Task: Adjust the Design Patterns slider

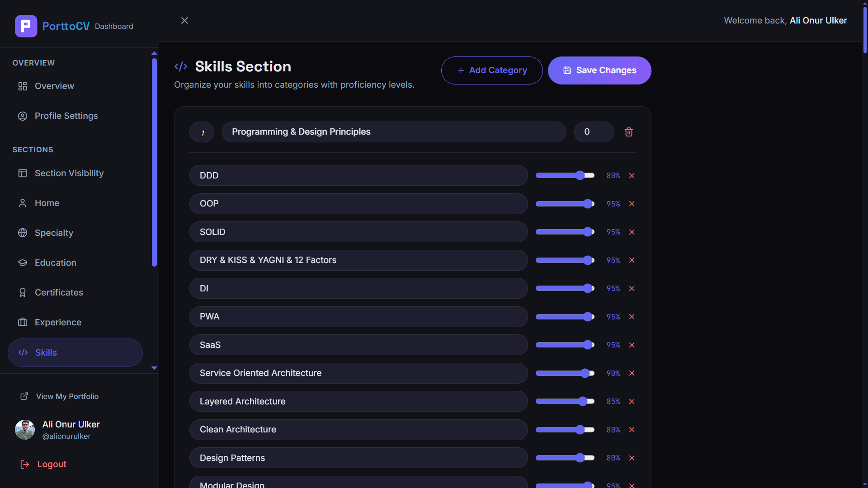Action: [565, 458]
